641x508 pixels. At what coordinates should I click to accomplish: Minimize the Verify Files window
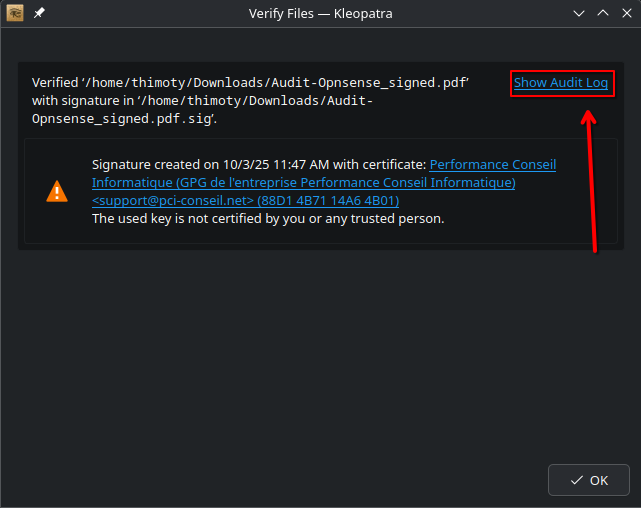tap(579, 14)
